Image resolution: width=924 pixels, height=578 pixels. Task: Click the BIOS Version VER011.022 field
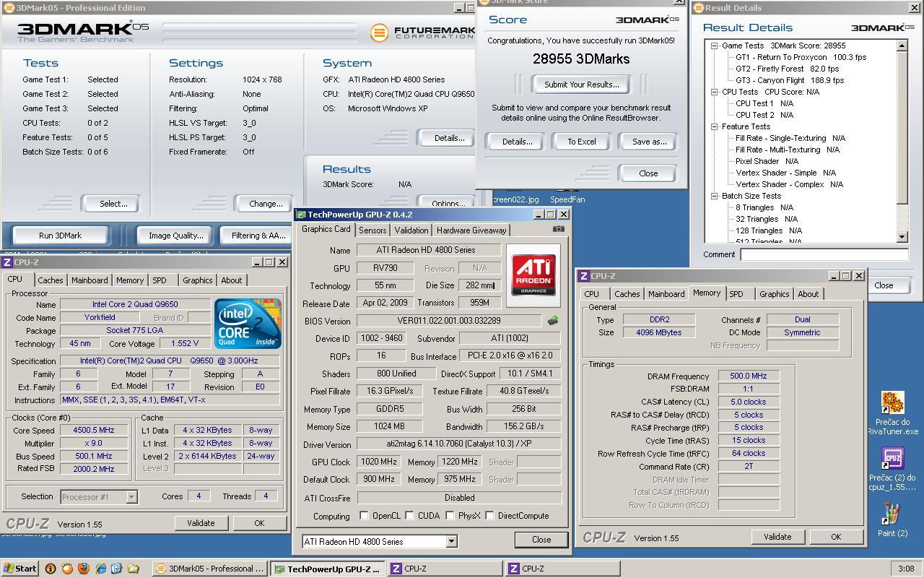pyautogui.click(x=449, y=321)
